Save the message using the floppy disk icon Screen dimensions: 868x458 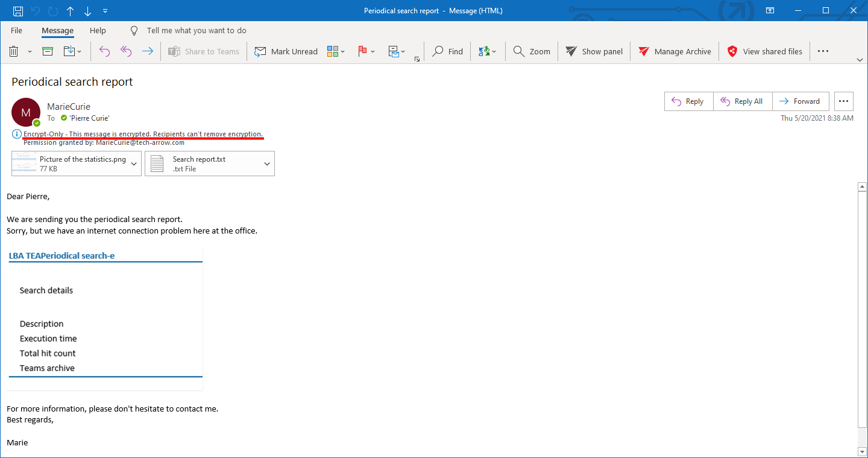coord(18,11)
